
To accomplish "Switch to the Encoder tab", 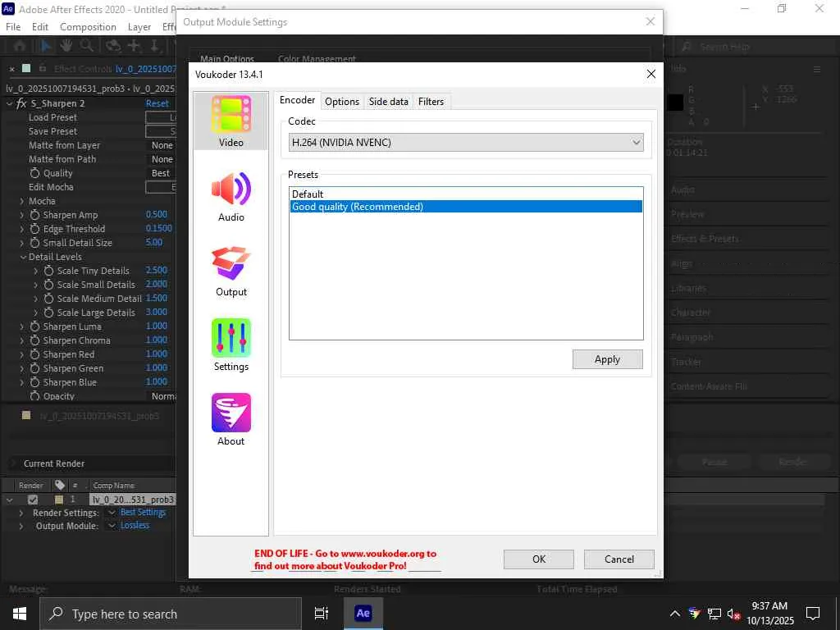I will (297, 100).
